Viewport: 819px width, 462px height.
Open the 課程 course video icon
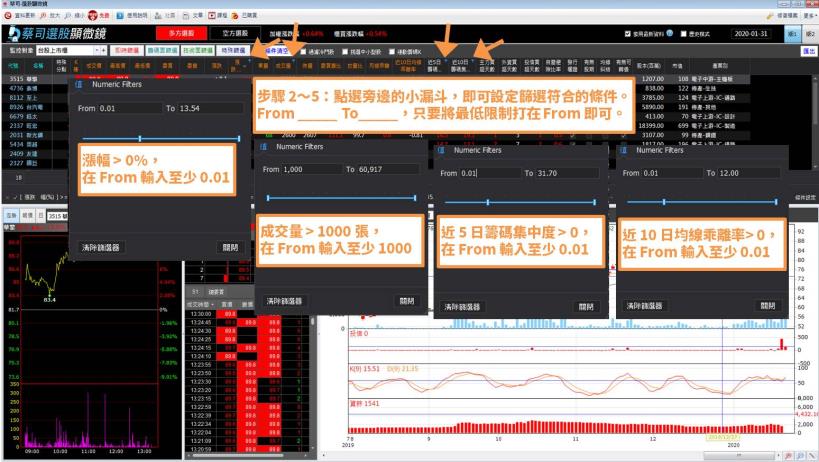(212, 16)
